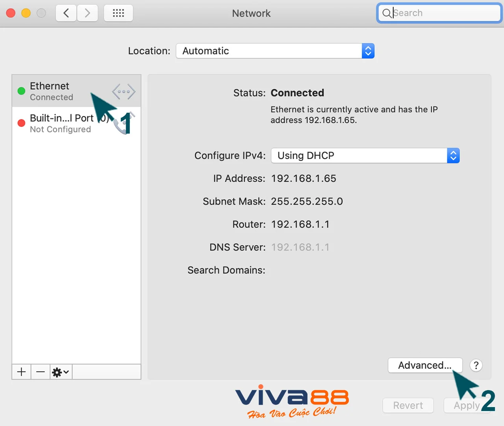The image size is (504, 426).
Task: Add a new network service with plus
Action: pos(22,372)
